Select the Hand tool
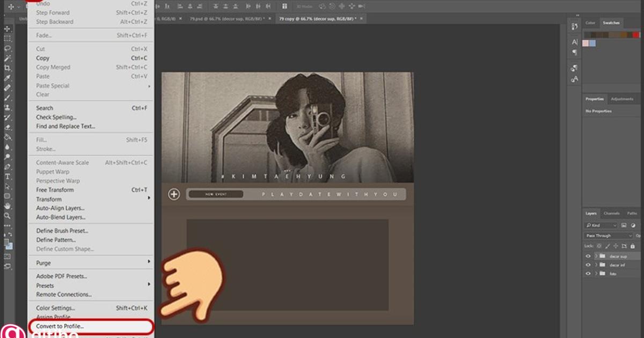 (x=8, y=205)
